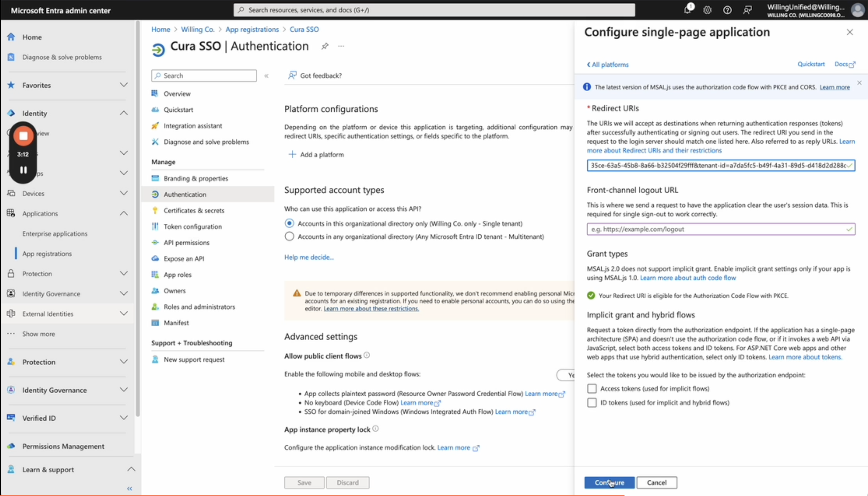Collapse the Identity section
The height and width of the screenshot is (496, 868).
124,113
